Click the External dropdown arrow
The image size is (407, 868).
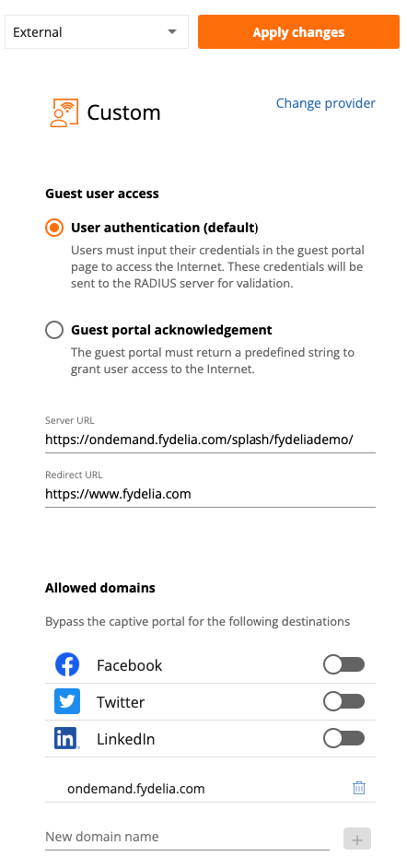(172, 32)
